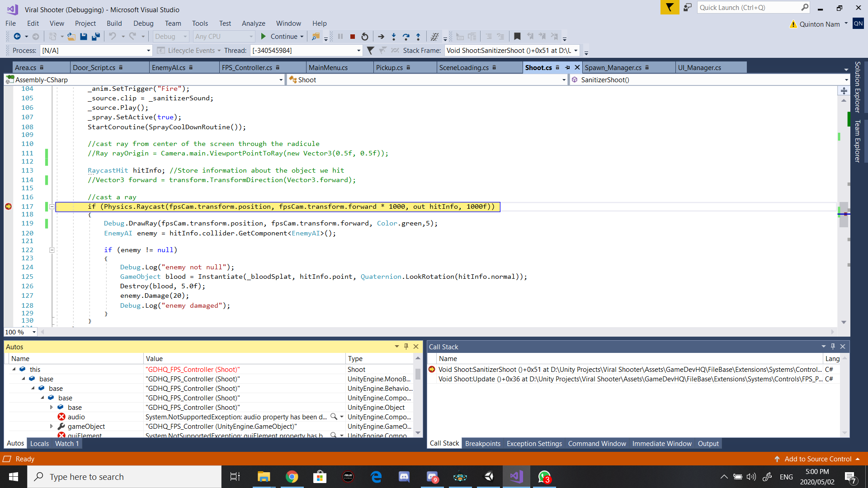Click the Step Into icon

[x=394, y=37]
